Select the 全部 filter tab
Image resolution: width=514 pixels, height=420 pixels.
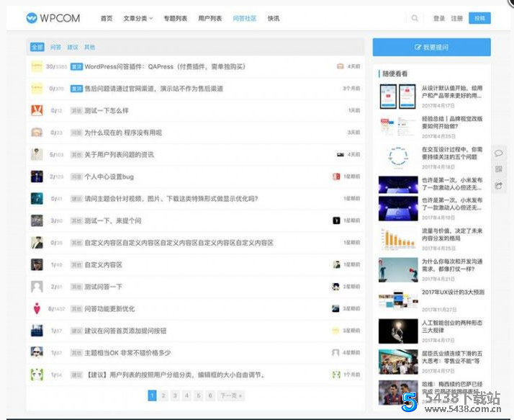point(37,48)
